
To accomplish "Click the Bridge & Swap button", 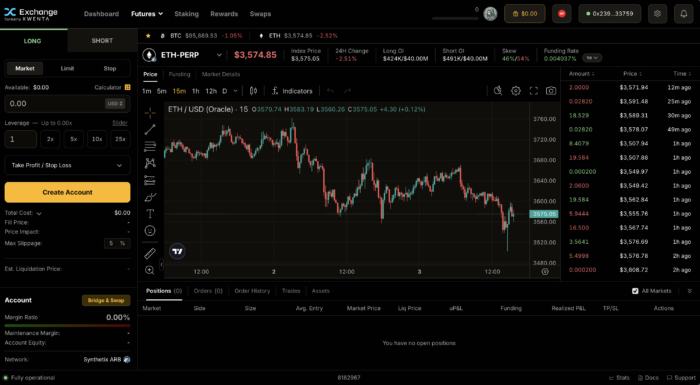I will click(x=106, y=300).
